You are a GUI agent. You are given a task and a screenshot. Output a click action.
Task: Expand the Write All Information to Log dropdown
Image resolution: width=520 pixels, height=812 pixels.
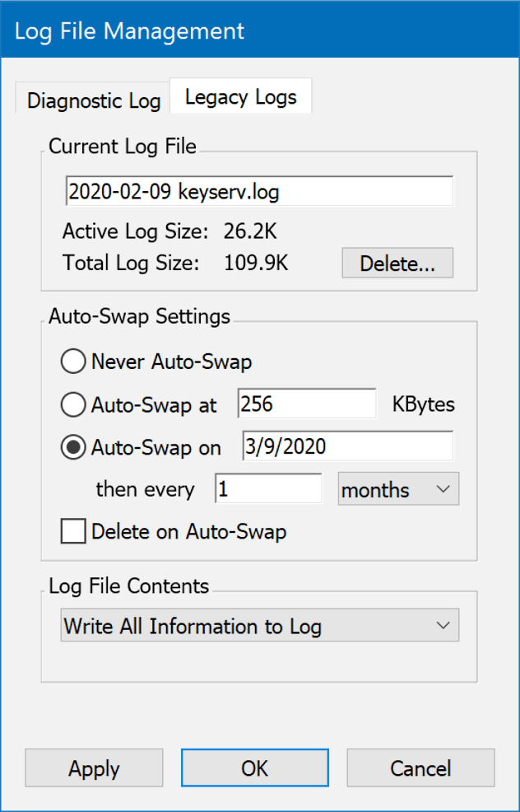click(x=260, y=626)
